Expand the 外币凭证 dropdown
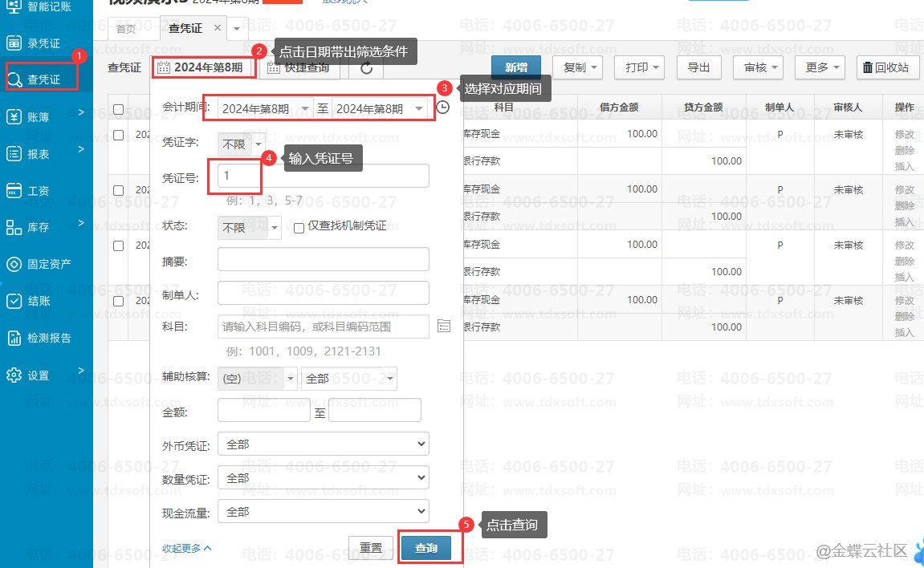Screen dimensions: 924x568 click(324, 444)
